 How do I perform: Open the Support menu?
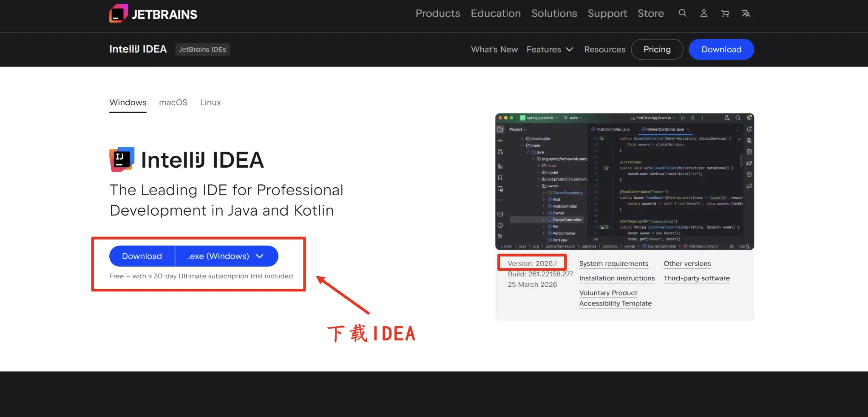click(x=607, y=14)
